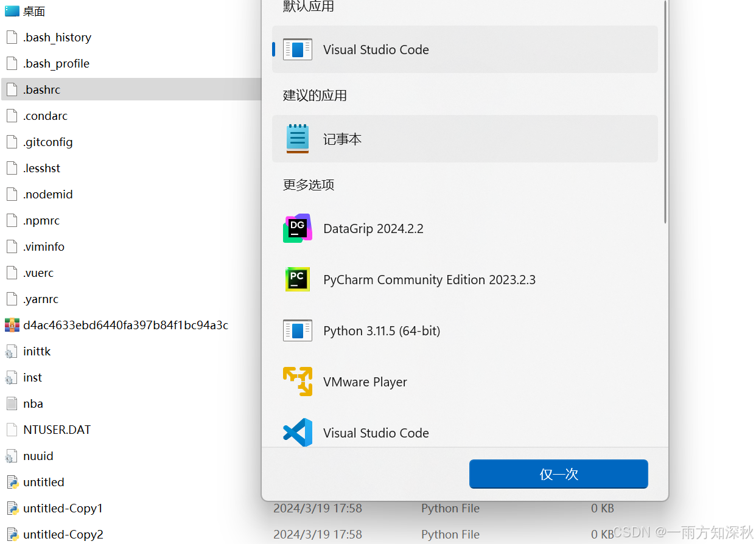Click the gear file icon beside inittk

coord(12,352)
